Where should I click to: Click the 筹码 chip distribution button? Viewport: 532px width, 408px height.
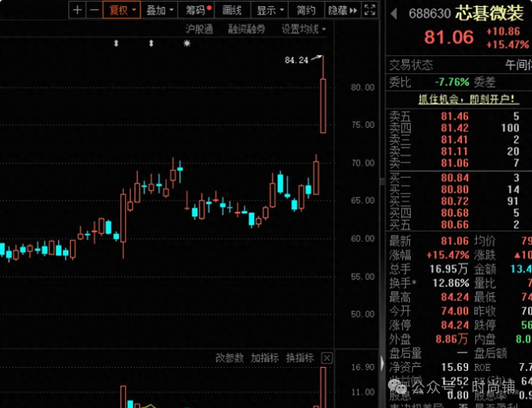point(198,10)
